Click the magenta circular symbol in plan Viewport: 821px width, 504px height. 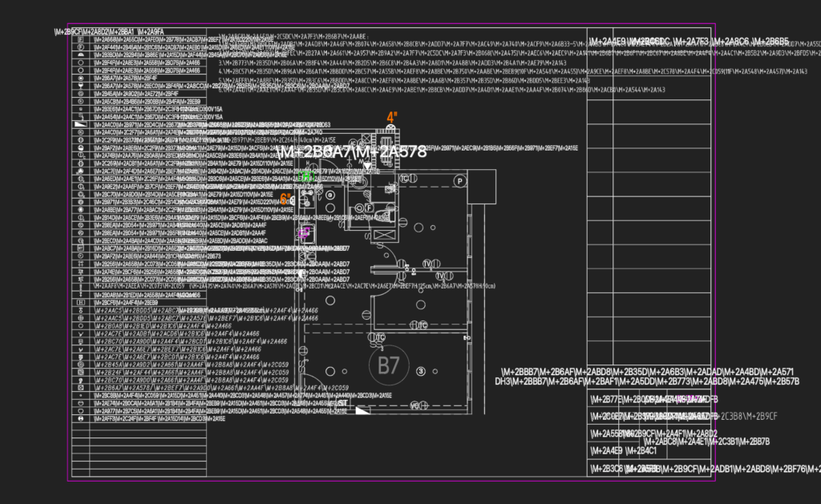click(305, 233)
